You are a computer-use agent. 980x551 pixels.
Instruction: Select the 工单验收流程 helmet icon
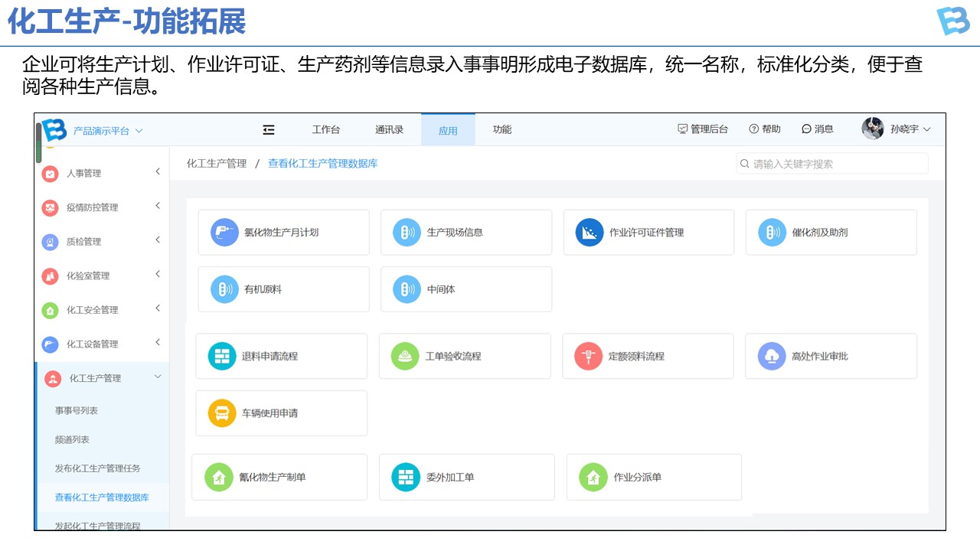(x=405, y=356)
